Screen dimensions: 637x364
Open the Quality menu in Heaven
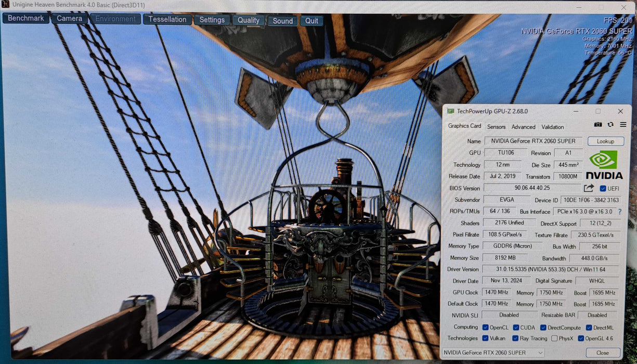pos(249,20)
